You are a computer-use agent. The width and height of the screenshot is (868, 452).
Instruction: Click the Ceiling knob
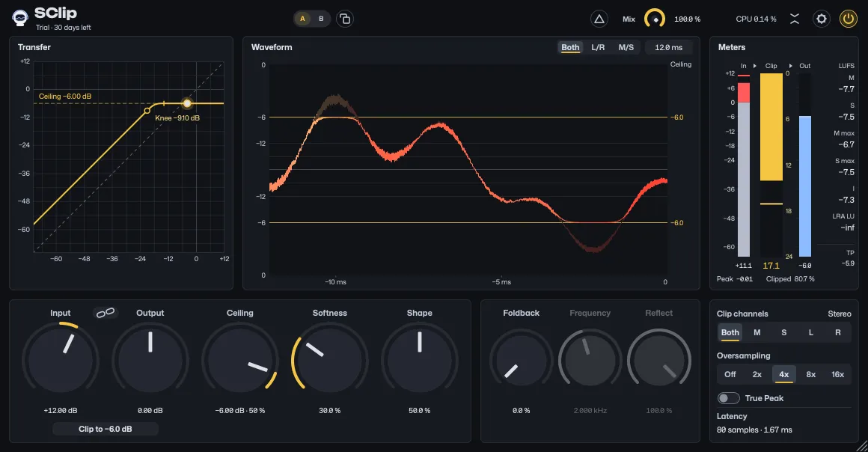point(239,360)
